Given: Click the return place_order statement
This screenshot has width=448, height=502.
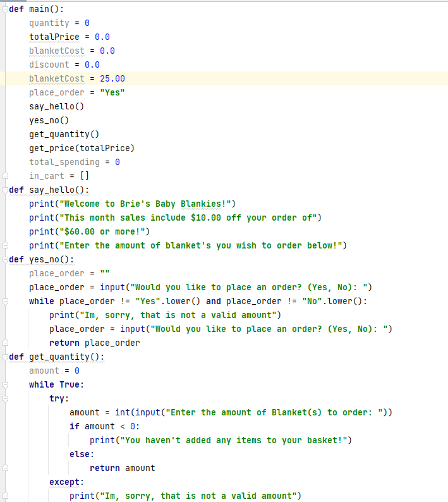Looking at the screenshot, I should (x=95, y=343).
